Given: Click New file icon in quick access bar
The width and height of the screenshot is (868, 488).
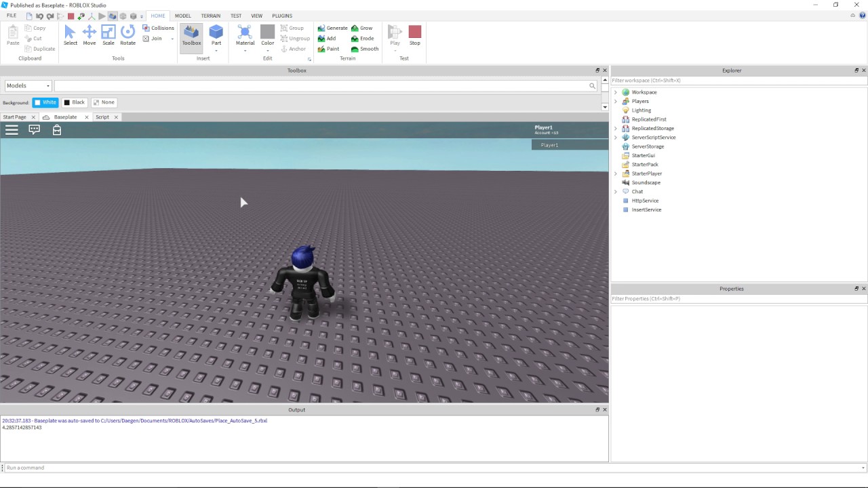Looking at the screenshot, I should (29, 16).
